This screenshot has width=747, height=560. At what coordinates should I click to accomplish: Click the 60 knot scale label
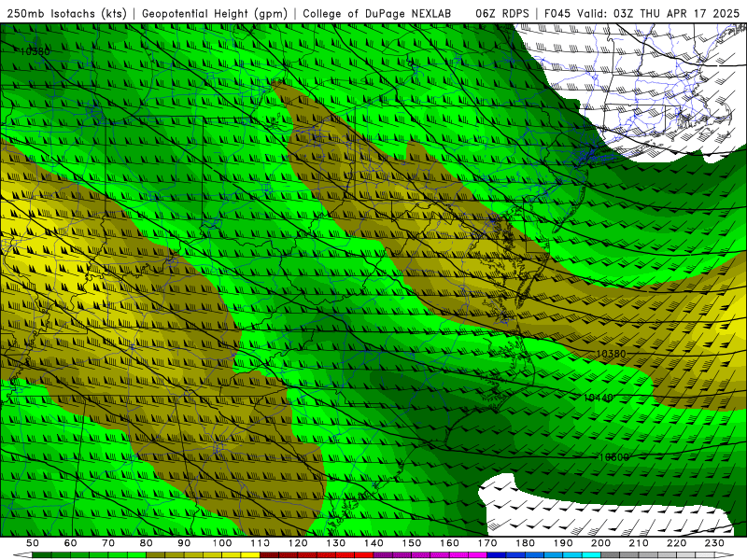pyautogui.click(x=71, y=543)
